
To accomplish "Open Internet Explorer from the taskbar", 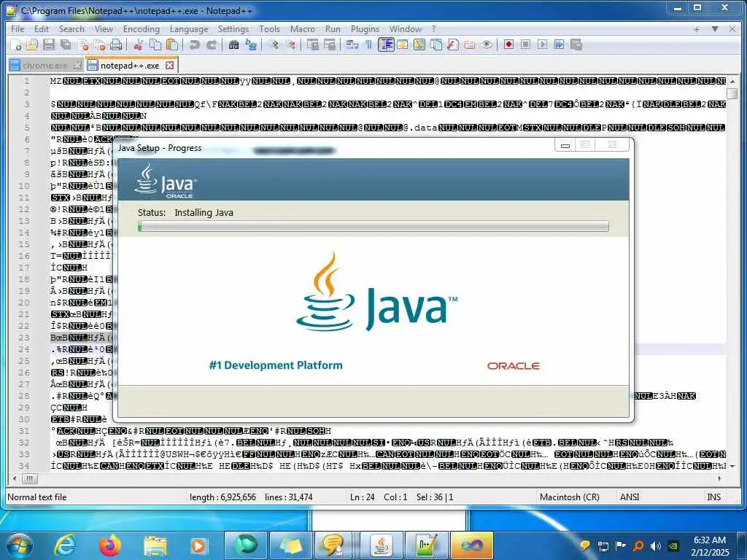I will (65, 545).
